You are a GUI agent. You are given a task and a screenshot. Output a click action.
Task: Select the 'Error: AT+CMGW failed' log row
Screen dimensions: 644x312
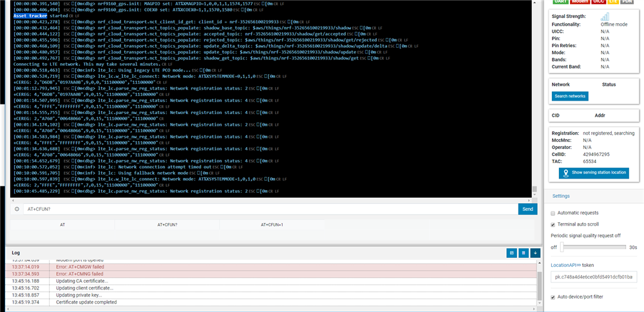coord(270,267)
